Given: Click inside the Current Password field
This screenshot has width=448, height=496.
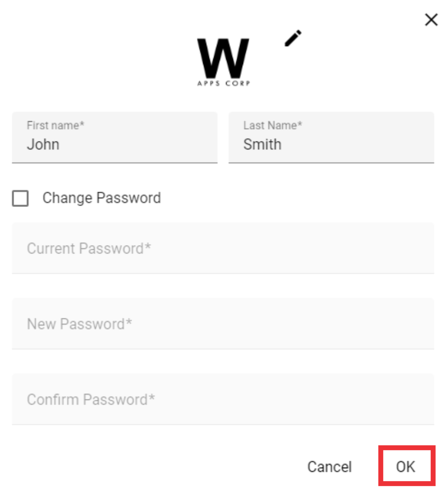Looking at the screenshot, I should pos(223,248).
